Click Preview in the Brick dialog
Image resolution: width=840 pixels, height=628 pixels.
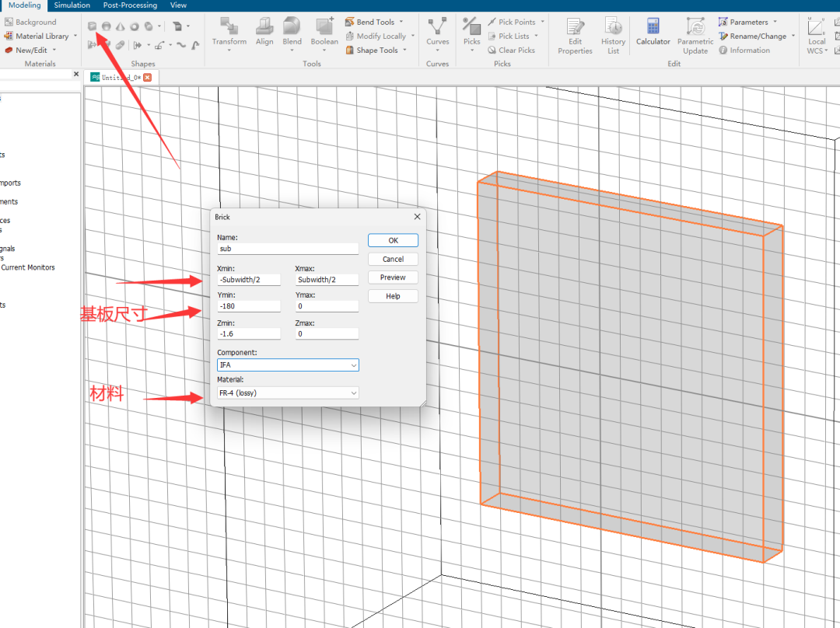[x=394, y=277]
